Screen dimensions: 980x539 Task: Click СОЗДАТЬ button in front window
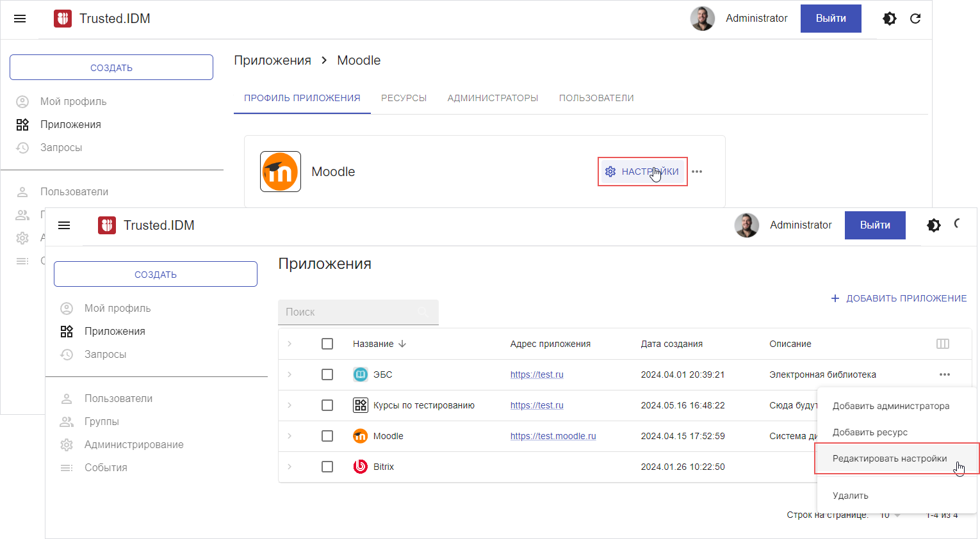(x=156, y=274)
